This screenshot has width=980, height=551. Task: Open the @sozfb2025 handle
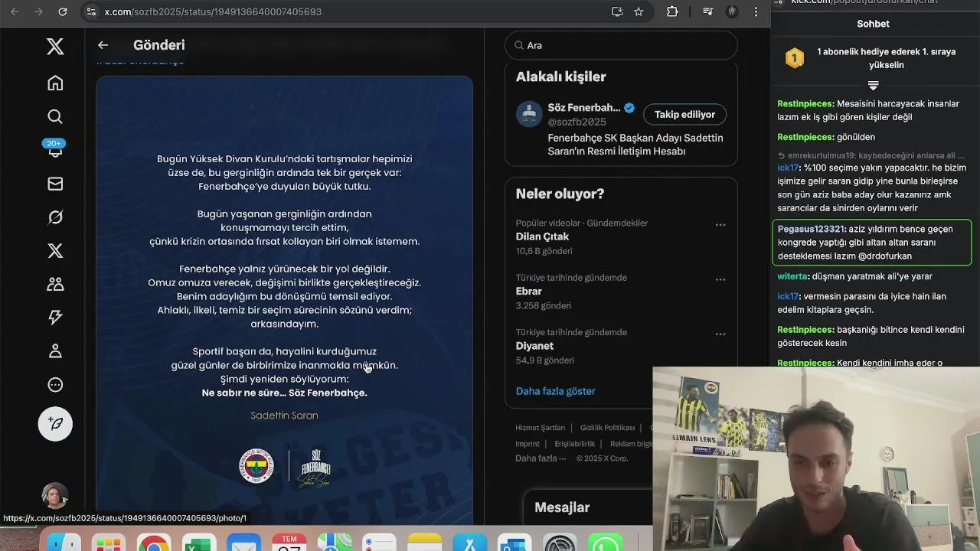(577, 122)
